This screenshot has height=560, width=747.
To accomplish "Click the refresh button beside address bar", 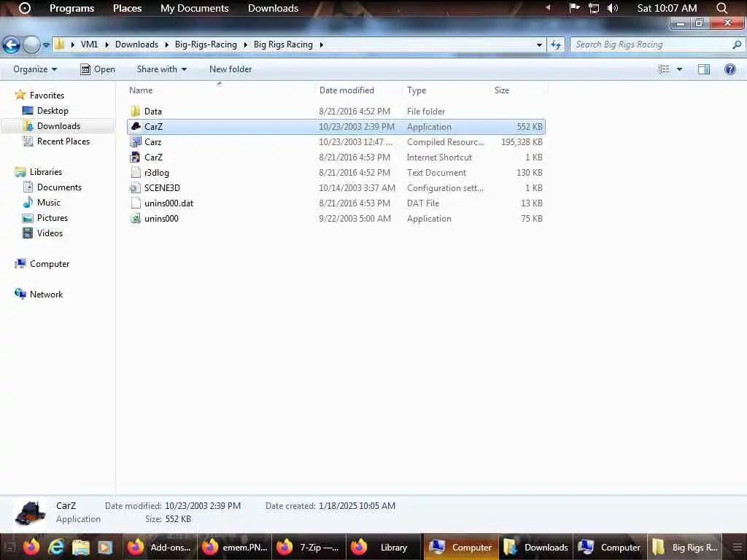I will [x=555, y=44].
